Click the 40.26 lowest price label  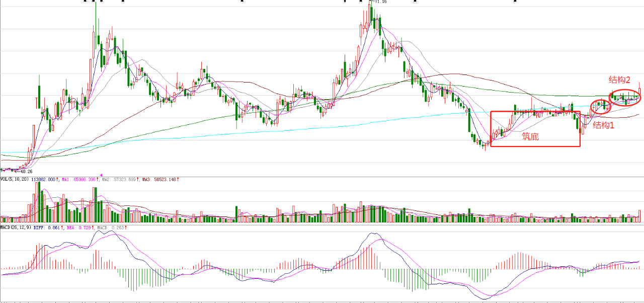[x=26, y=171]
